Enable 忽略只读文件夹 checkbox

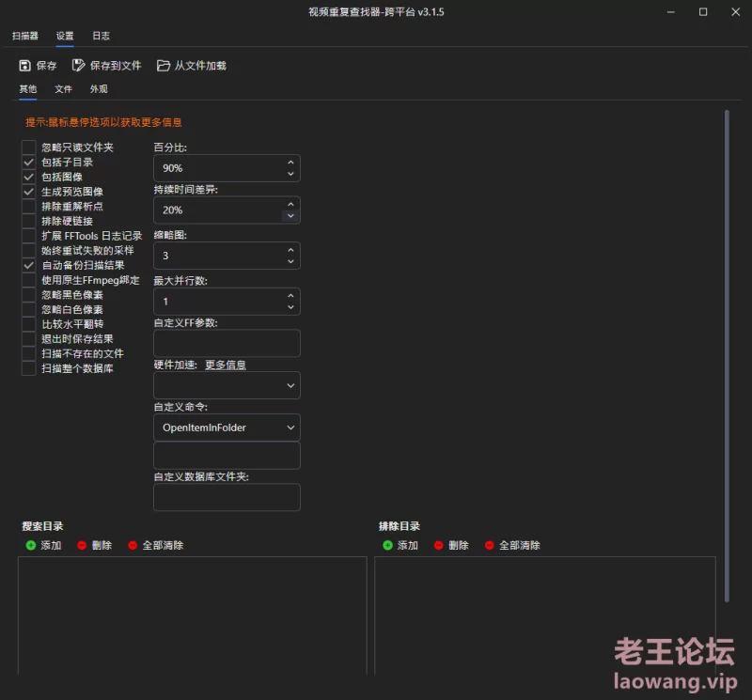point(29,148)
